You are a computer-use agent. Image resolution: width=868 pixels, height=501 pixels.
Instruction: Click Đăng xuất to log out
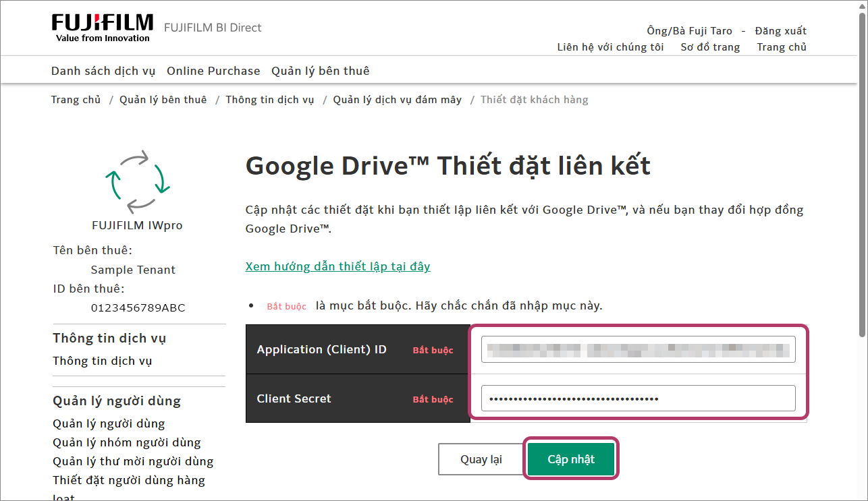781,31
